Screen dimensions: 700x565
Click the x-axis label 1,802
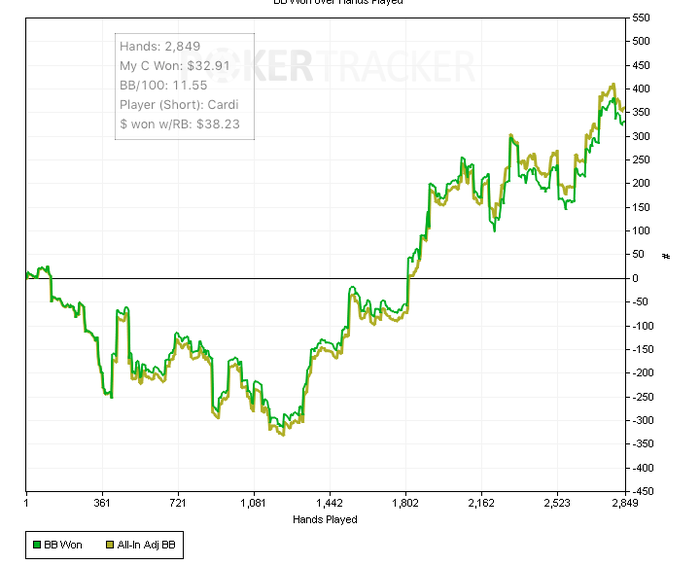(x=405, y=503)
